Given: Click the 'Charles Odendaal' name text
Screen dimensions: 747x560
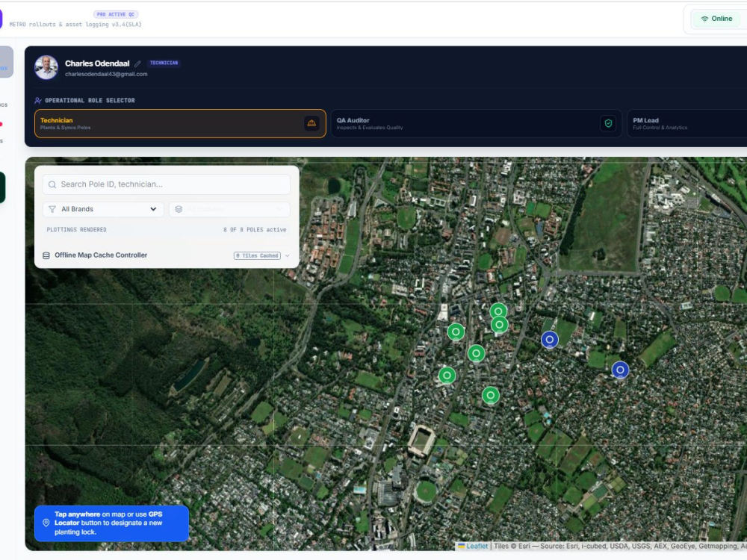Looking at the screenshot, I should pos(97,63).
